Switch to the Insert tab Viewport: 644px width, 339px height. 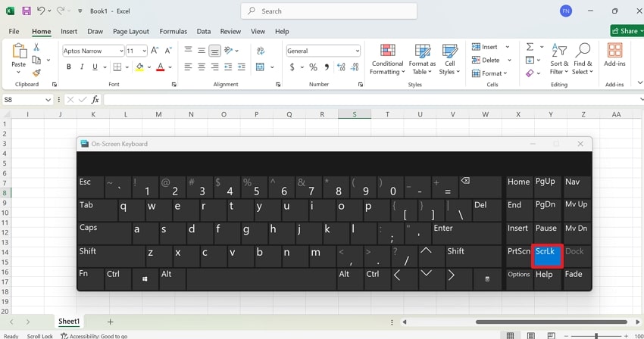tap(69, 31)
